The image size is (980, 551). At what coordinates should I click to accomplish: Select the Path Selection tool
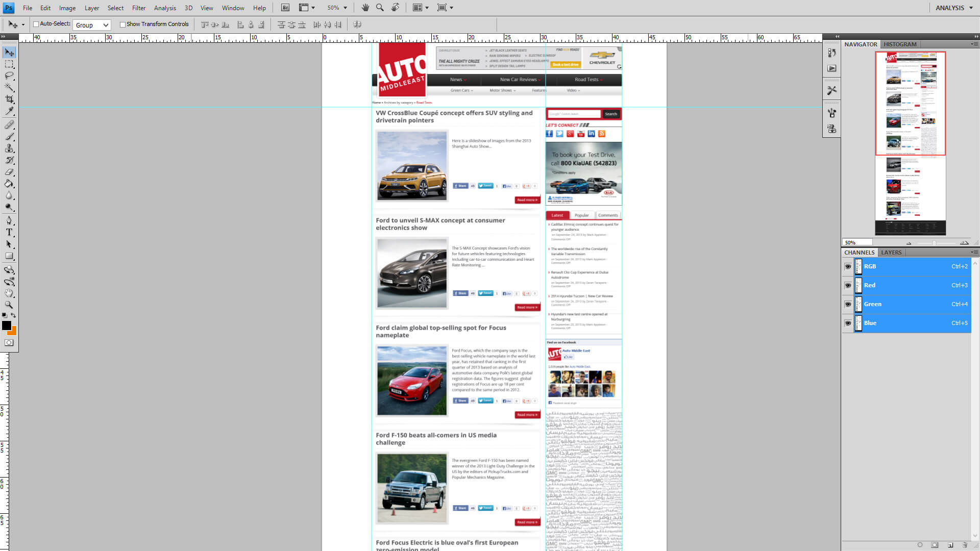(9, 244)
